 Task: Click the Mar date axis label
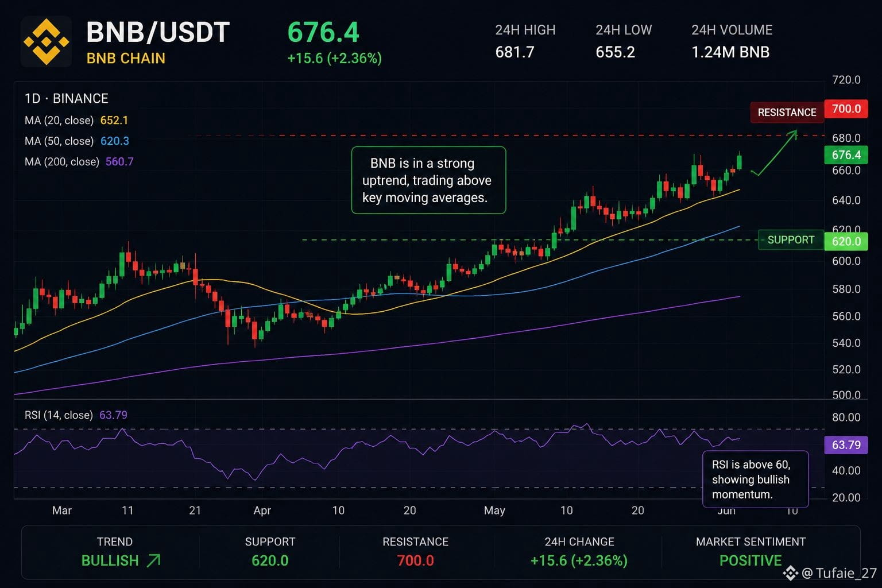62,510
